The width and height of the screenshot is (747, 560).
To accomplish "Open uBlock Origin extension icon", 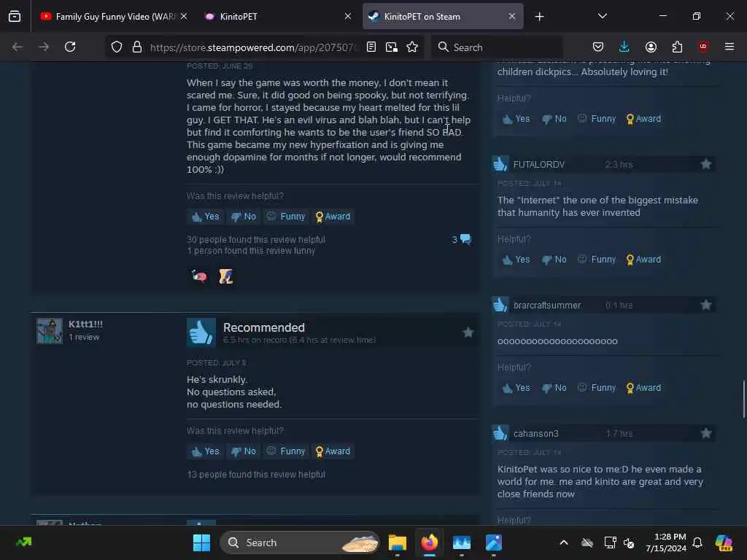I will pyautogui.click(x=703, y=47).
